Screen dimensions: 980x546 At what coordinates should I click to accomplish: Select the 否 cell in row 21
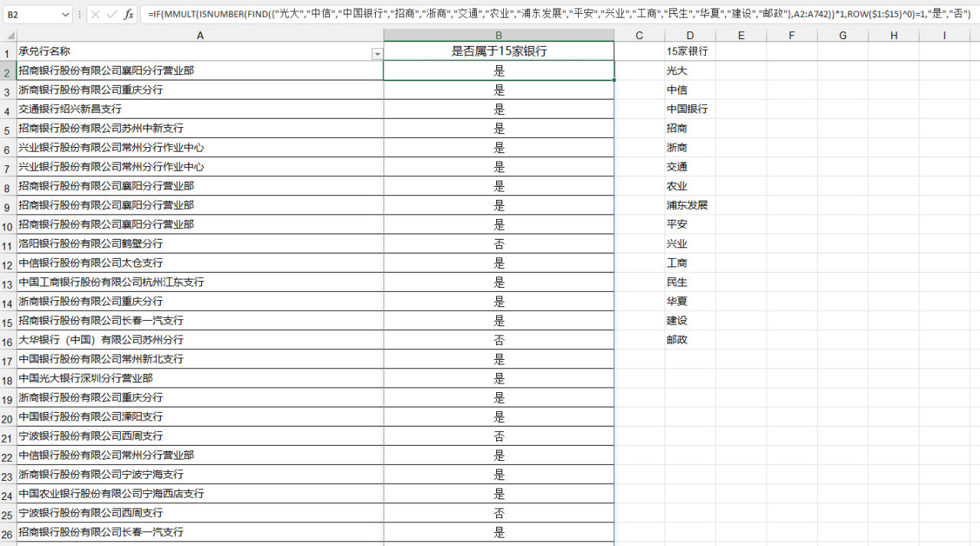[x=498, y=436]
